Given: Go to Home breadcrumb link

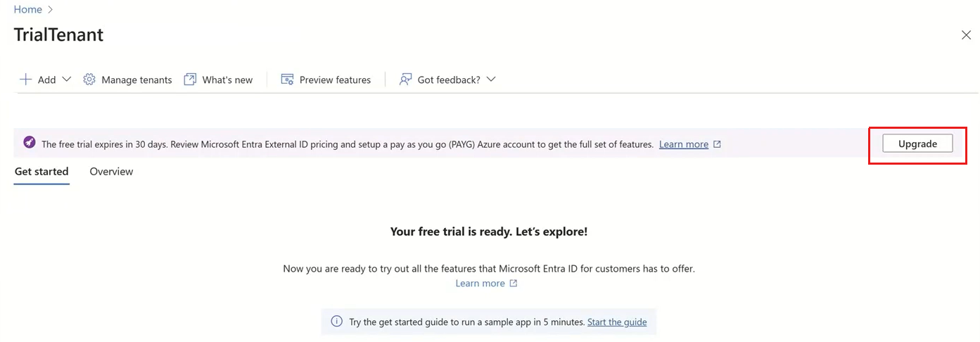Looking at the screenshot, I should click(x=27, y=10).
